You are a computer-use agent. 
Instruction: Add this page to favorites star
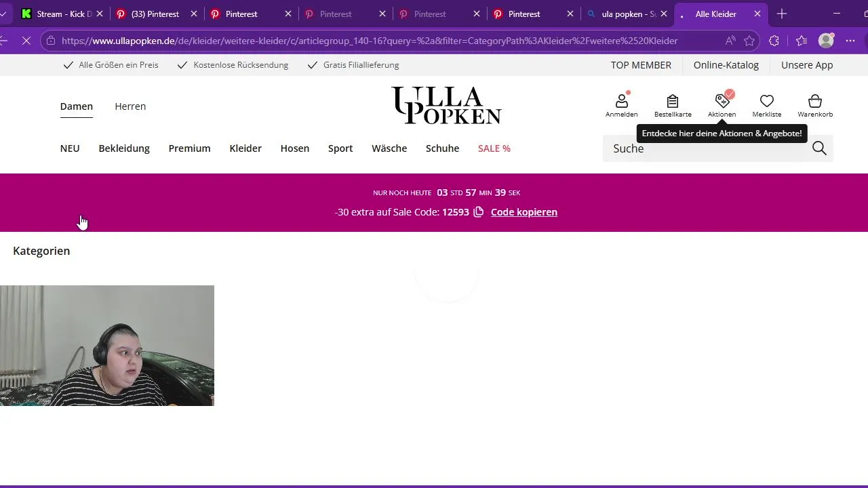pyautogui.click(x=749, y=41)
